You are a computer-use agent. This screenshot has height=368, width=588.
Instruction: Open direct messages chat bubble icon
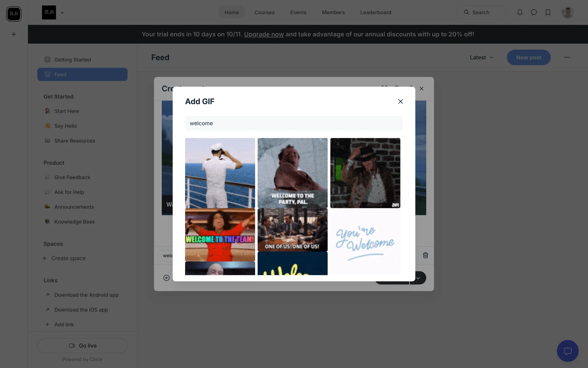pyautogui.click(x=534, y=12)
